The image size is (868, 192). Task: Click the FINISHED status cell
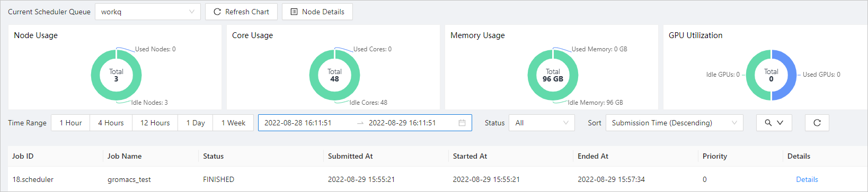[x=218, y=179]
